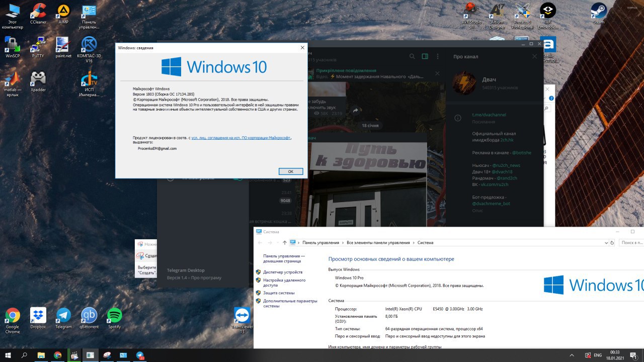The height and width of the screenshot is (362, 644).
Task: Select the Google Chrome desktop icon
Action: [12, 321]
